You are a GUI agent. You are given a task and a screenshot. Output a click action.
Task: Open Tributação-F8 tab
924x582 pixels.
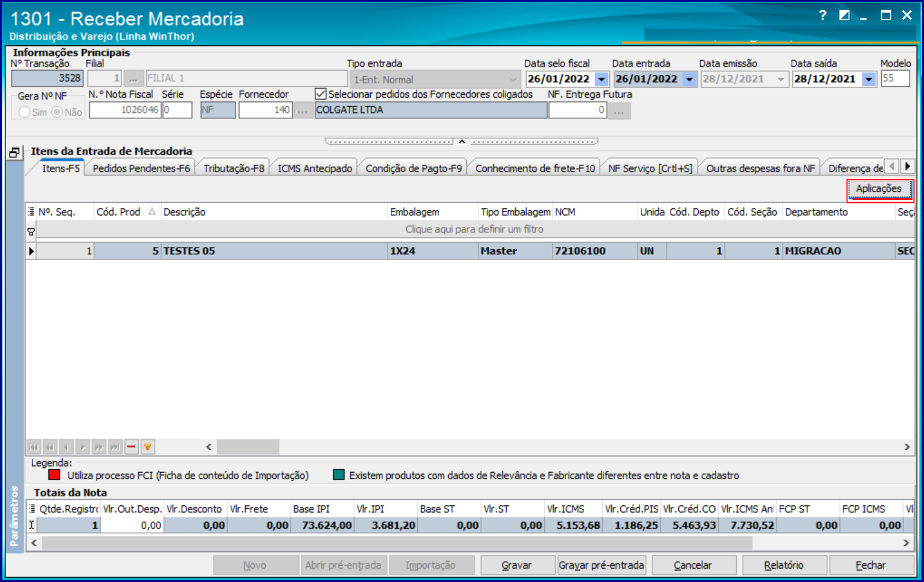(234, 168)
